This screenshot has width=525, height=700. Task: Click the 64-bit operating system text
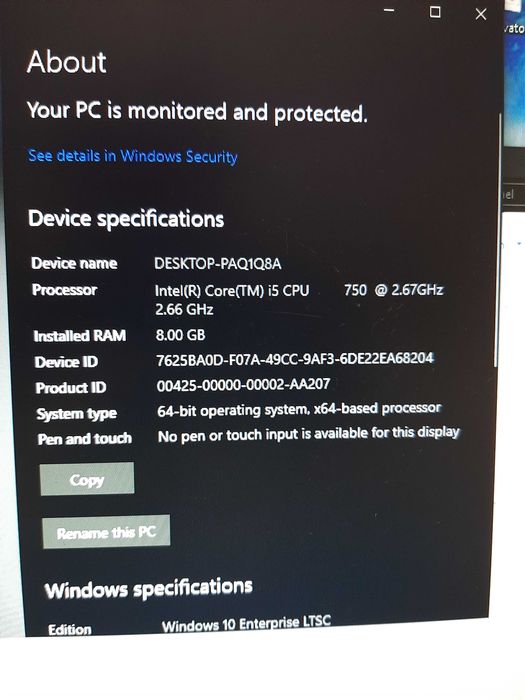pyautogui.click(x=299, y=409)
